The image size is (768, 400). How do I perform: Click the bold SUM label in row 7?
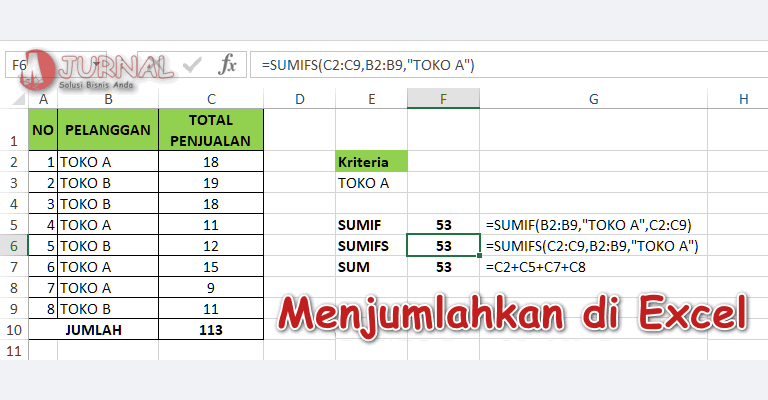tap(371, 267)
